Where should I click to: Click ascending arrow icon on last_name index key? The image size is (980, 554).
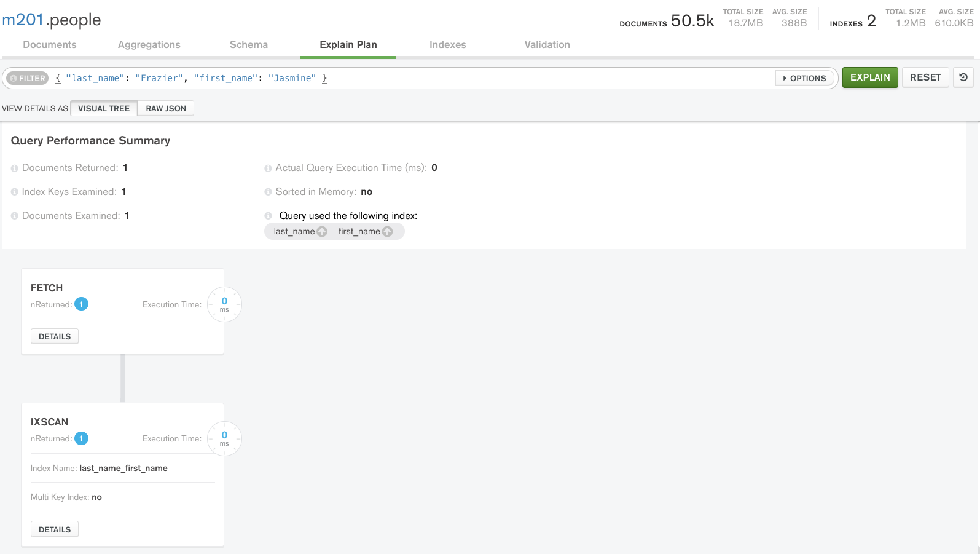pyautogui.click(x=322, y=232)
